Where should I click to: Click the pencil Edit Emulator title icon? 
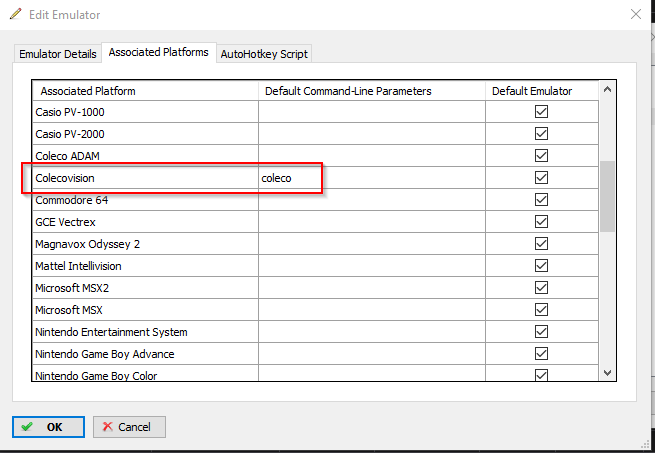point(15,14)
